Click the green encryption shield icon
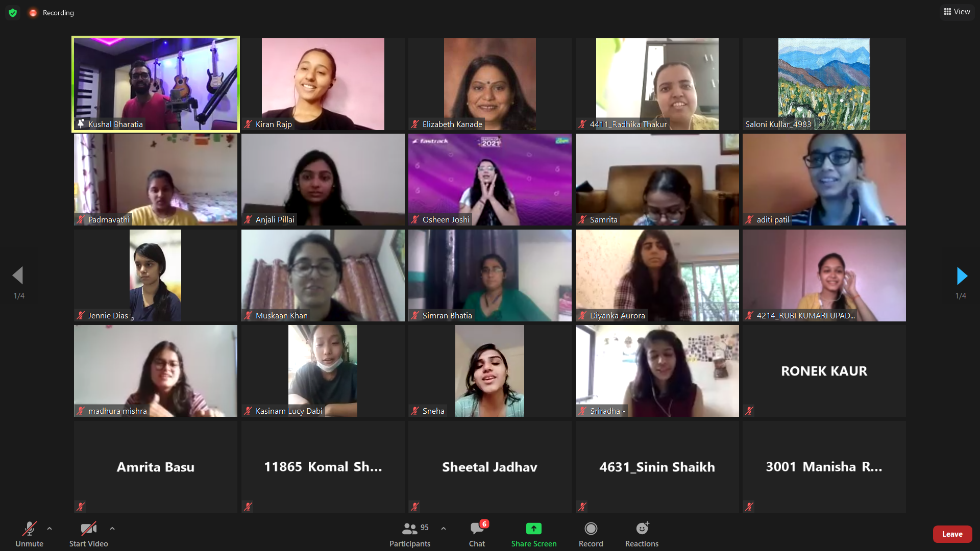The image size is (980, 551). coord(13,13)
